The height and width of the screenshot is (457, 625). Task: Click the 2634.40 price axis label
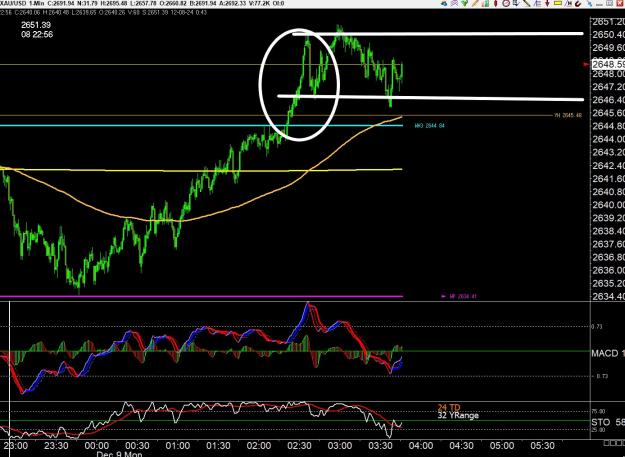pyautogui.click(x=608, y=296)
